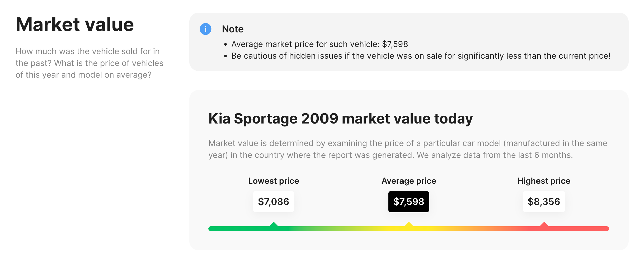The image size is (644, 267).
Task: Click the Lowest price label
Action: click(x=273, y=181)
